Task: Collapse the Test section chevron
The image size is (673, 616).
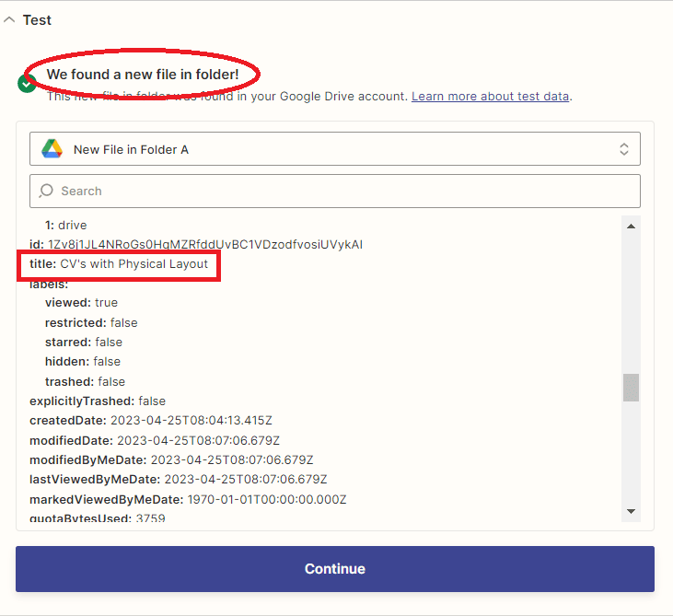Action: (x=9, y=19)
